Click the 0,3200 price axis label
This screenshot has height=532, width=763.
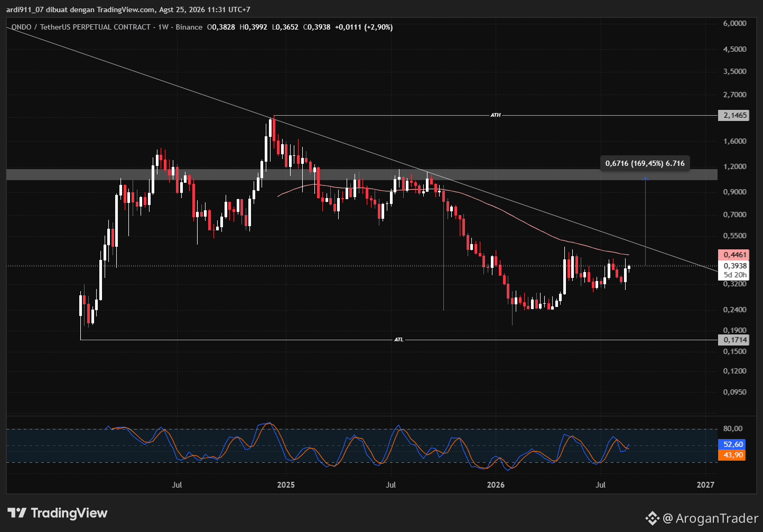coord(735,284)
